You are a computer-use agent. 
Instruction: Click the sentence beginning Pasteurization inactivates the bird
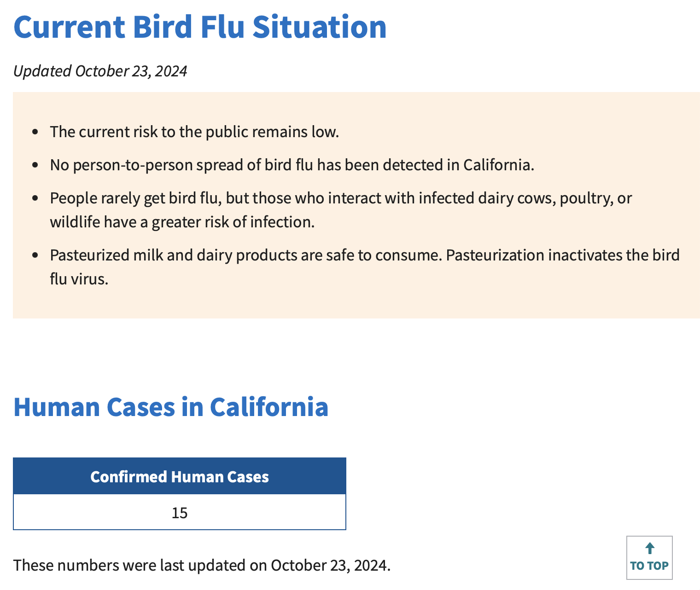point(563,255)
